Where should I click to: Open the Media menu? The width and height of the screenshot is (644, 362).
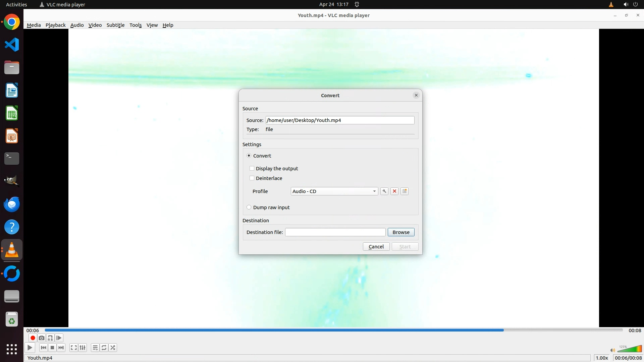pyautogui.click(x=34, y=25)
